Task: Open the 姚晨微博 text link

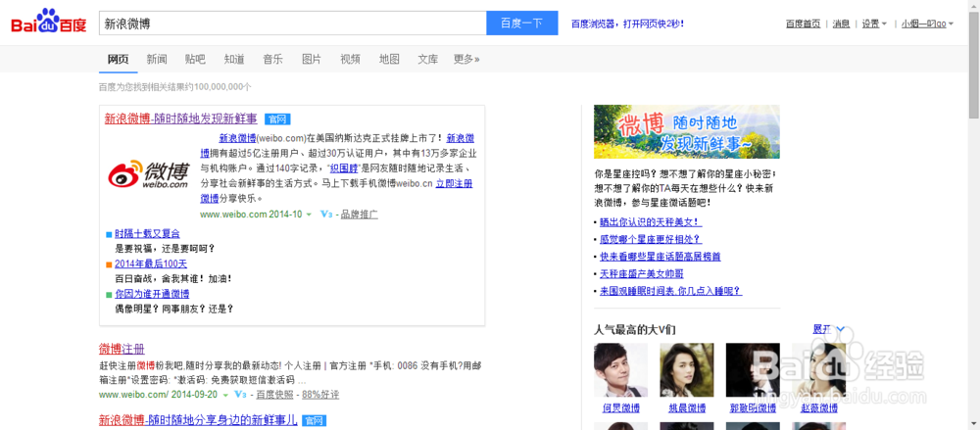Action: click(687, 408)
